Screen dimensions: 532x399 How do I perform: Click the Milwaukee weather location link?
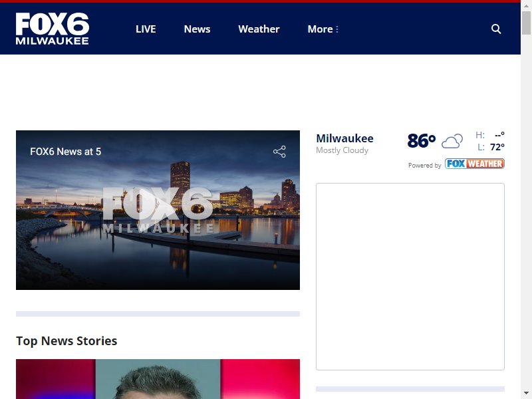point(344,138)
